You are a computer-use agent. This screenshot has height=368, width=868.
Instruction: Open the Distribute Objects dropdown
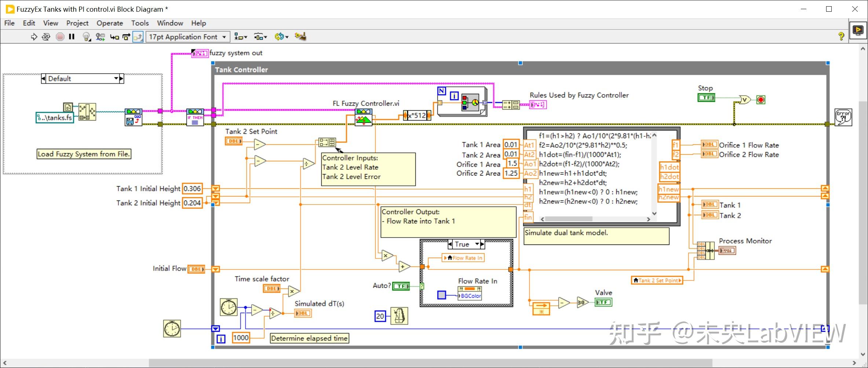[260, 37]
